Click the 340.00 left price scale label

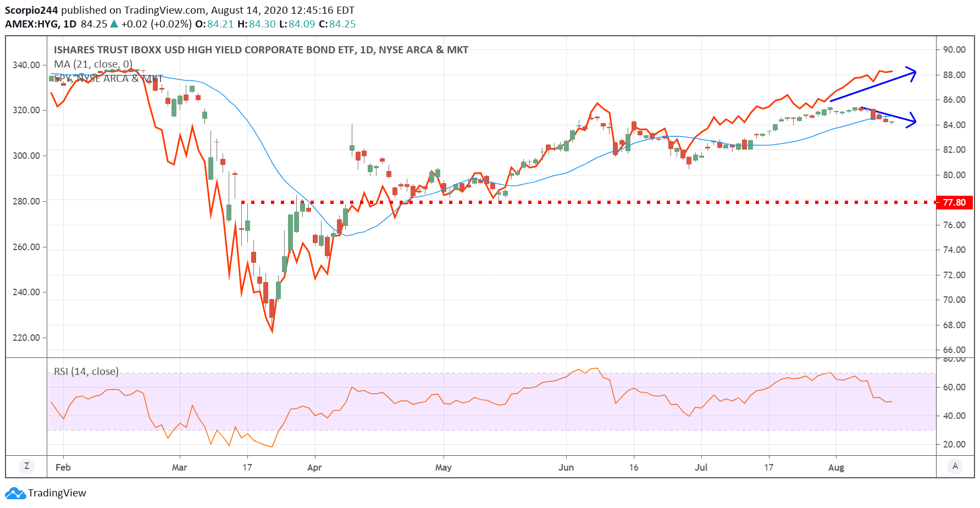tap(26, 65)
